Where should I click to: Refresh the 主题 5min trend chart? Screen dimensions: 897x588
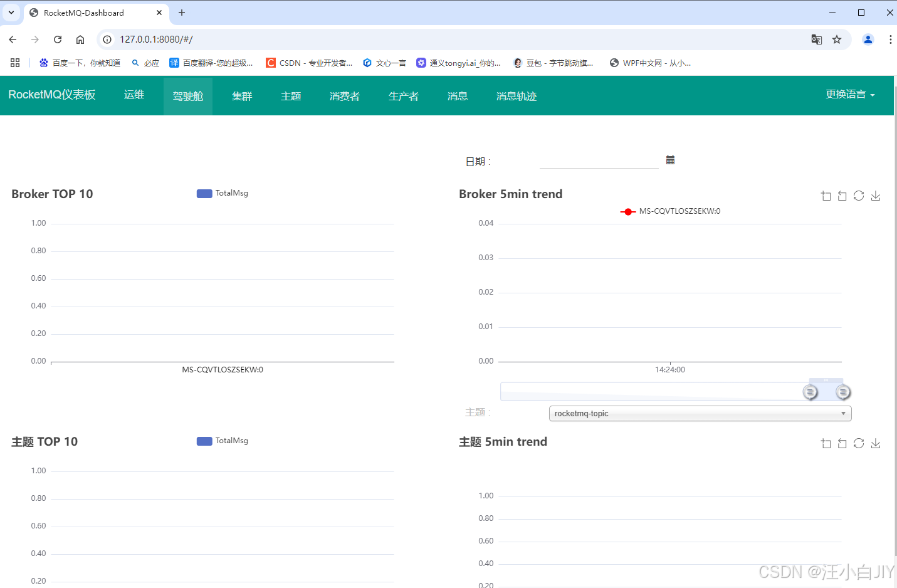click(x=858, y=443)
